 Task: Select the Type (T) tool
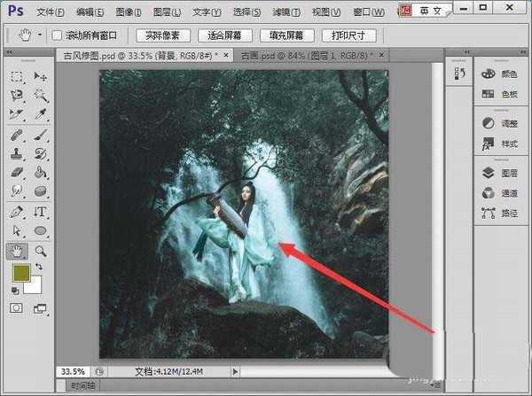(40, 213)
